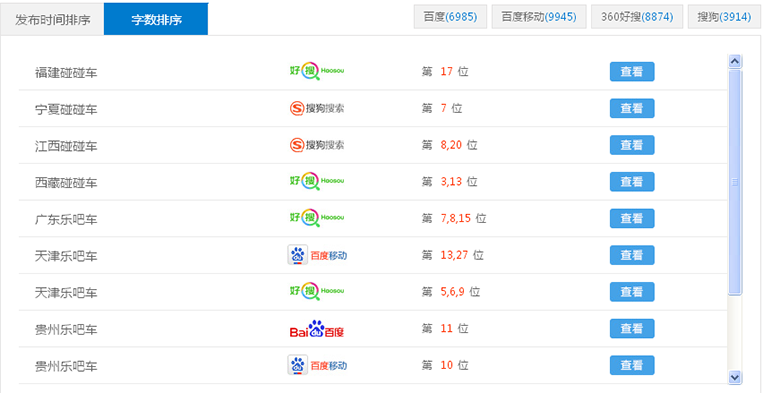Filter results by 360好搜(8874)
Viewport: 763px width, 393px height.
point(637,17)
